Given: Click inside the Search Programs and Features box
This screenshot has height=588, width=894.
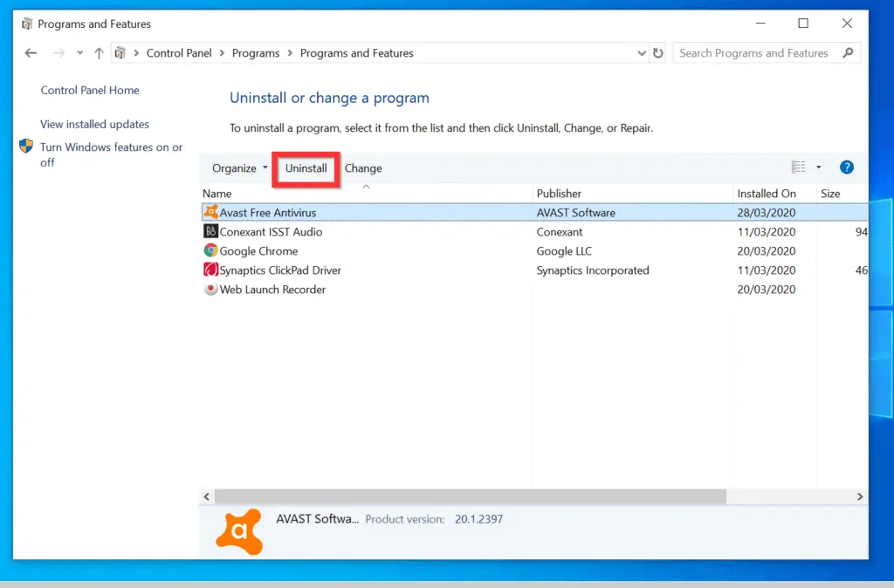Looking at the screenshot, I should [754, 52].
